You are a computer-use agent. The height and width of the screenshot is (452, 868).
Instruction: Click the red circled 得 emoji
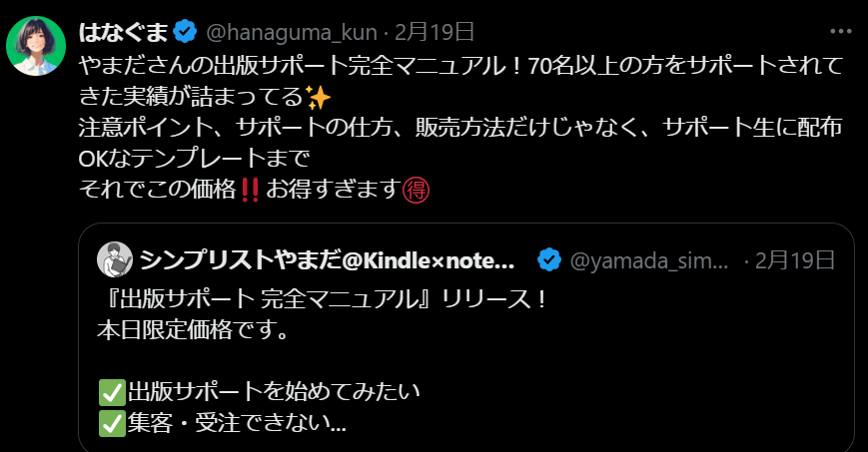pos(416,191)
